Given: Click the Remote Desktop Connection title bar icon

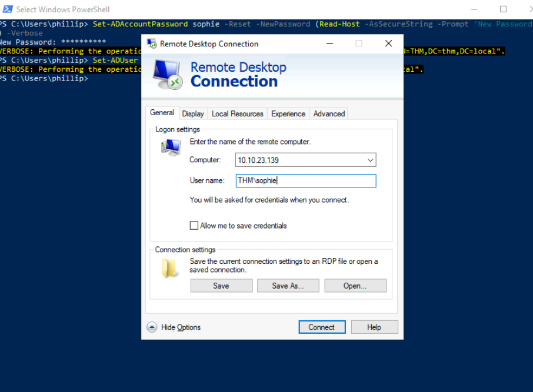Looking at the screenshot, I should [x=152, y=43].
